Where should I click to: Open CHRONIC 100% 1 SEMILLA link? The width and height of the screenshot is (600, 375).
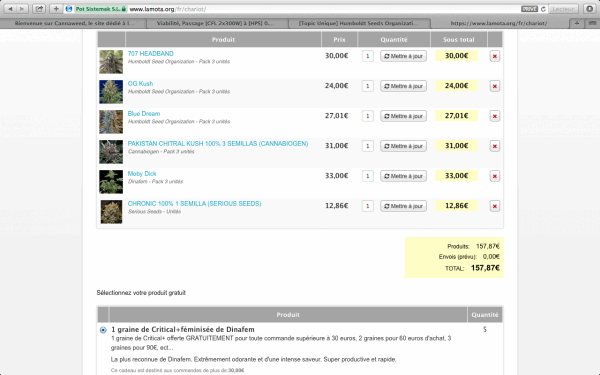[194, 204]
